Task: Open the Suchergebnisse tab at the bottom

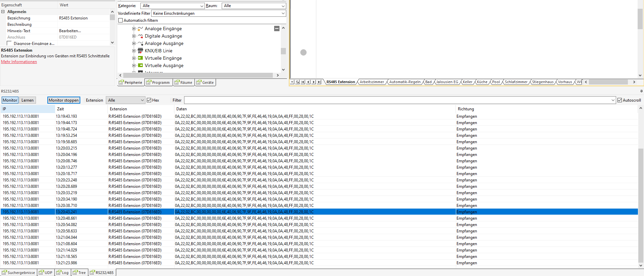Action: pyautogui.click(x=18, y=273)
